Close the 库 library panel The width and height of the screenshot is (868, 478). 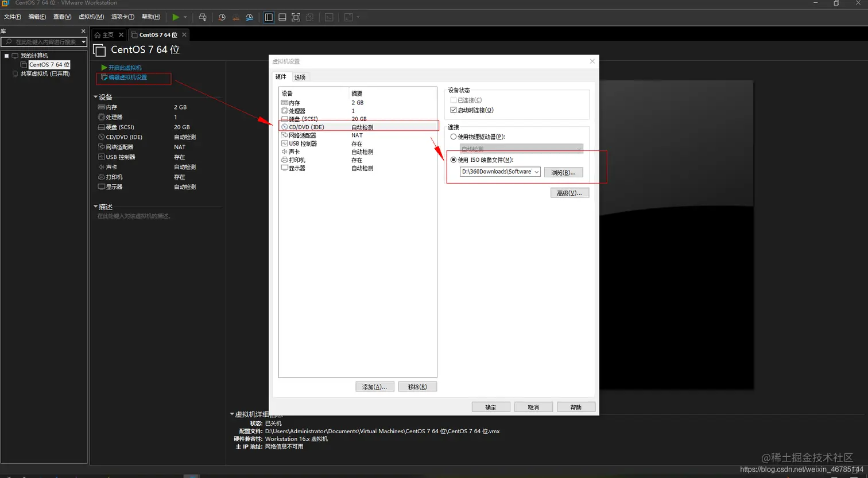point(83,31)
